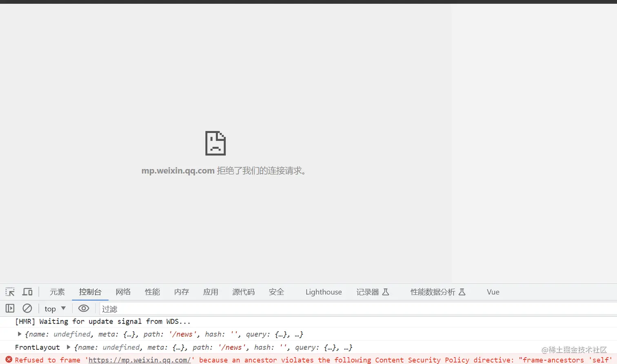Expand the first logged route object with path '/news'
This screenshot has height=364, width=617.
pos(19,334)
